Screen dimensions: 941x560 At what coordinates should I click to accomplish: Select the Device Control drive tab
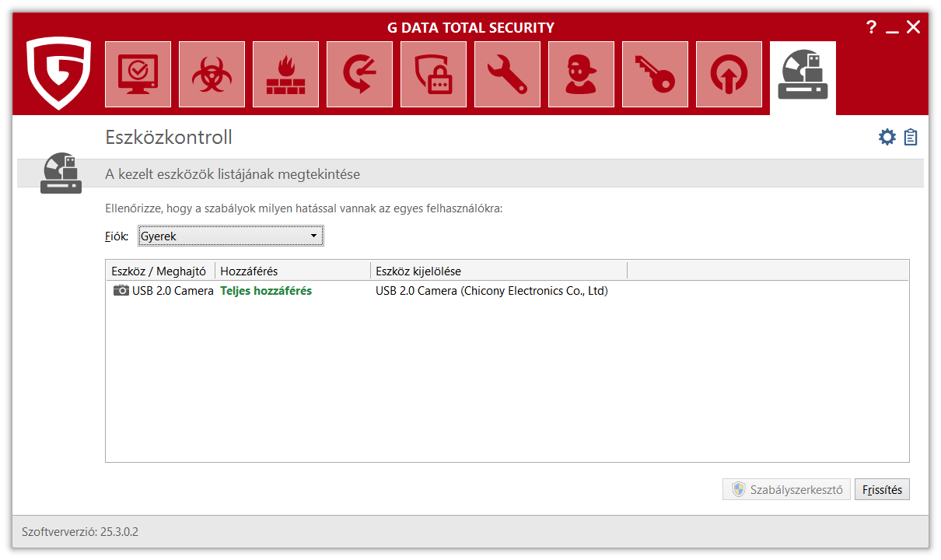click(x=803, y=76)
